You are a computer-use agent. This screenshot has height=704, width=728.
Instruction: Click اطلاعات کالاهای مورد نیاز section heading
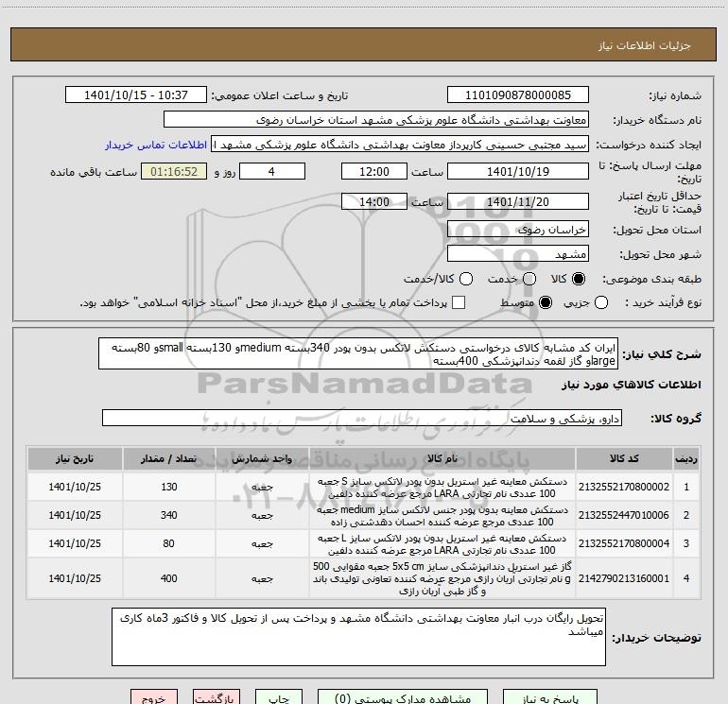[x=631, y=385]
